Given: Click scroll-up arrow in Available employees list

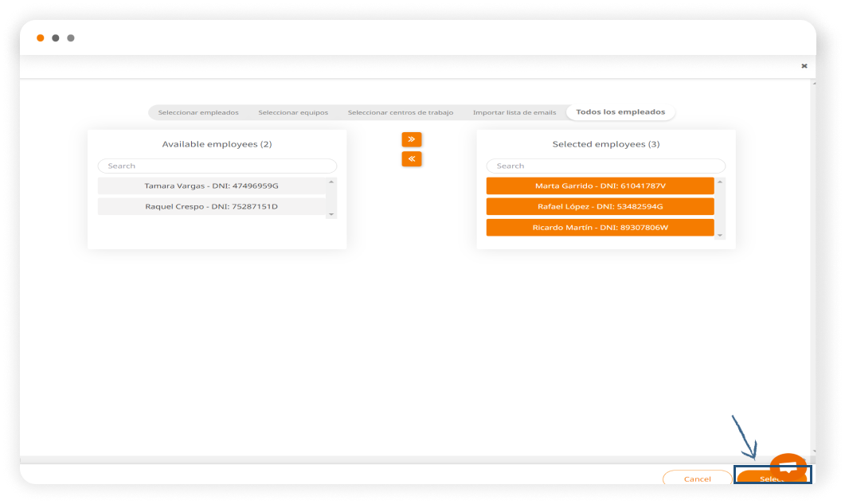Looking at the screenshot, I should 332,182.
